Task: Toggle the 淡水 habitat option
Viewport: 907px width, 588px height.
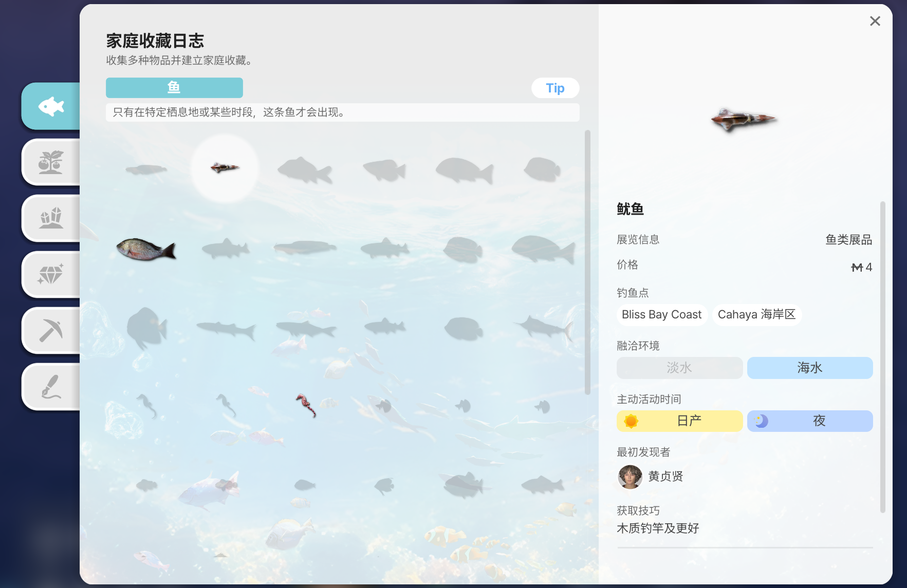Action: pos(679,368)
